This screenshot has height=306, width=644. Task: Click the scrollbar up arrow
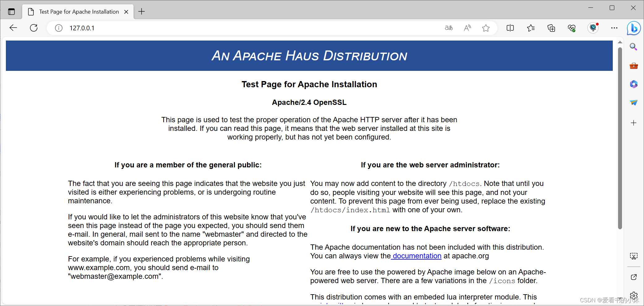(x=620, y=42)
